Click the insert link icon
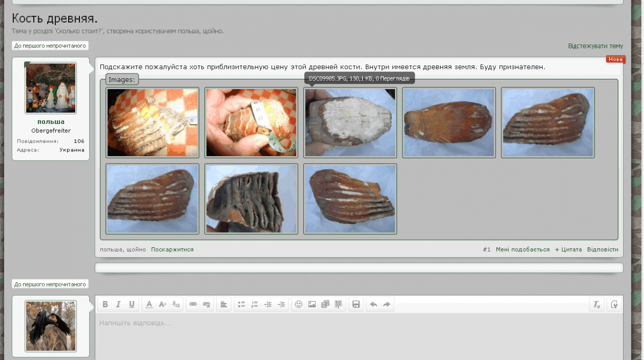644x360 pixels. [x=193, y=304]
